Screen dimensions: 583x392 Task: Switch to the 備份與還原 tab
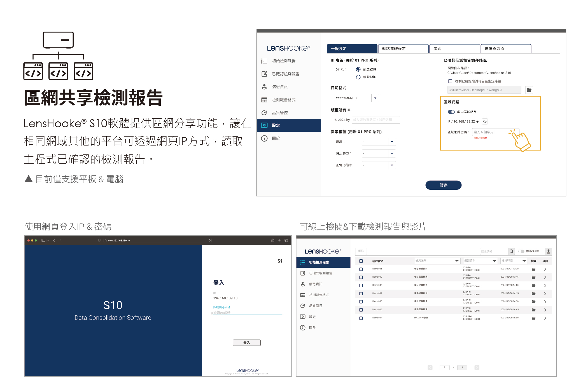click(505, 49)
